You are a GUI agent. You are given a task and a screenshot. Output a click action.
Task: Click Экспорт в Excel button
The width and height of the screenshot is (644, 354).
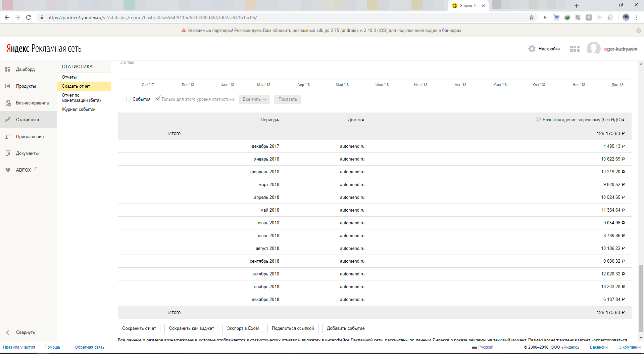pos(243,328)
